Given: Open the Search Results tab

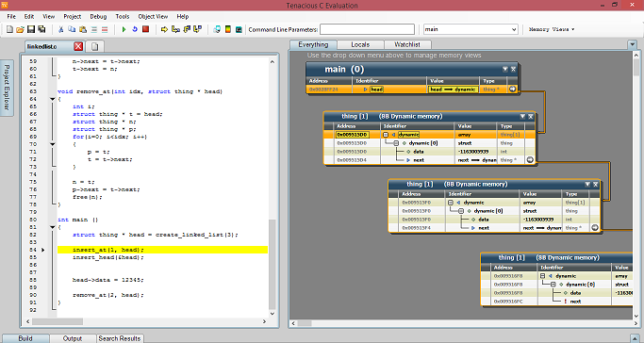Looking at the screenshot, I should (120, 338).
